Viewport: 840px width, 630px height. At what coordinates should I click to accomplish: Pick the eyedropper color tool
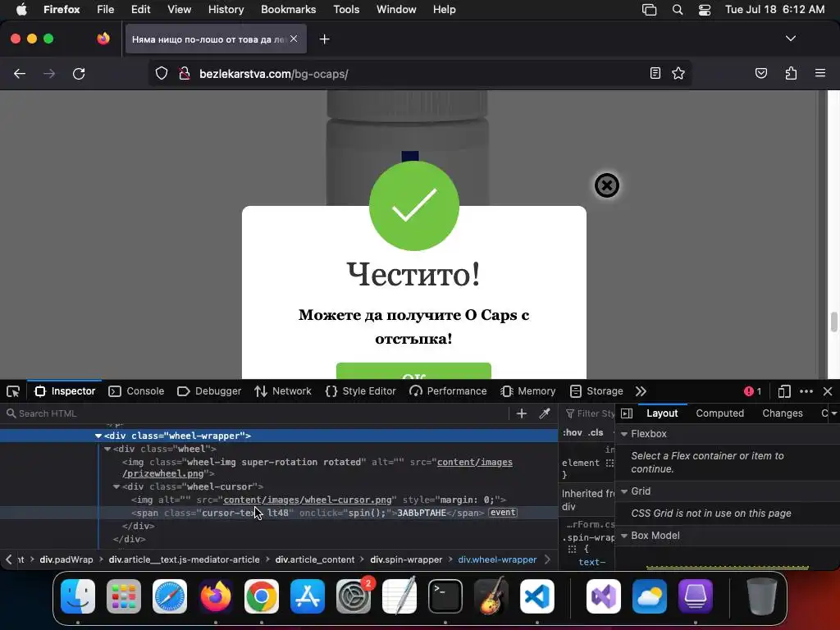(x=545, y=413)
